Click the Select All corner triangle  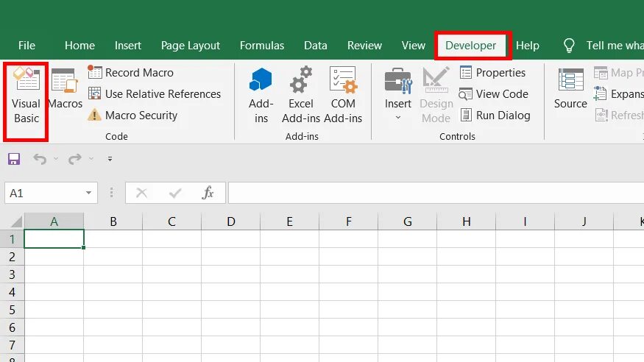point(16,222)
